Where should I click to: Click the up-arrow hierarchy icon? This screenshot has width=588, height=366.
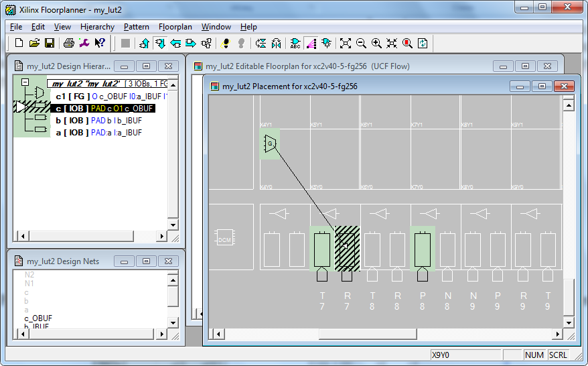[145, 44]
